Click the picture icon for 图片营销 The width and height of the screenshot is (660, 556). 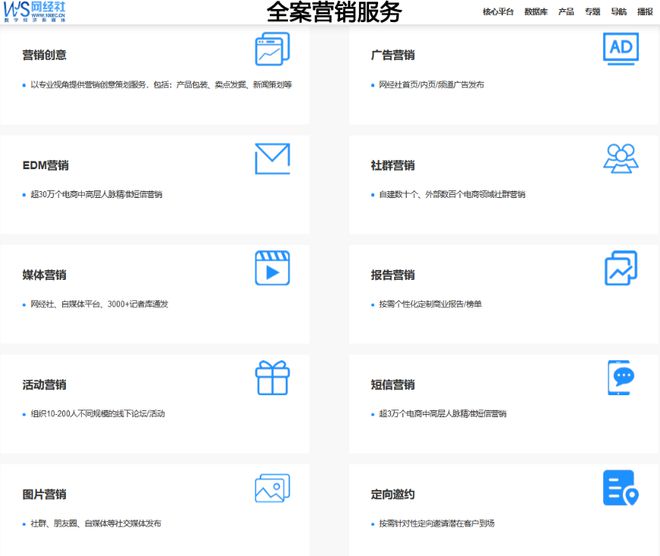click(272, 488)
